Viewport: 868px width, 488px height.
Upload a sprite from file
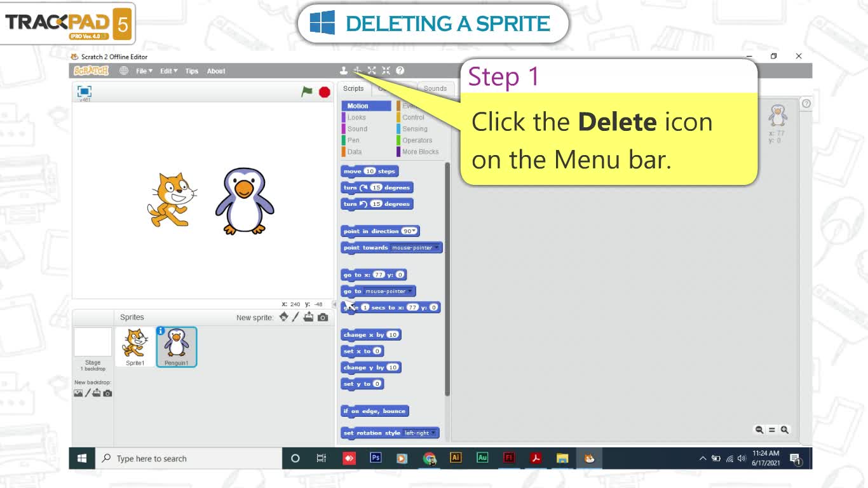click(309, 316)
